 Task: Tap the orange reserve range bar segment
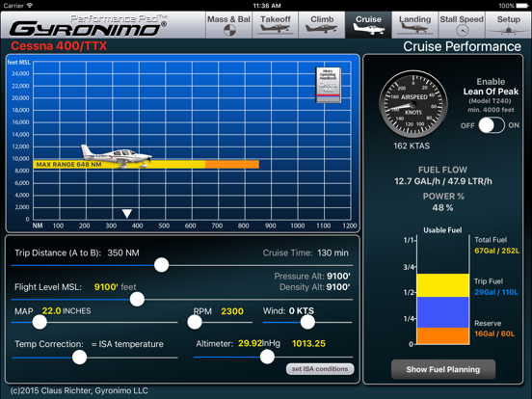point(232,165)
